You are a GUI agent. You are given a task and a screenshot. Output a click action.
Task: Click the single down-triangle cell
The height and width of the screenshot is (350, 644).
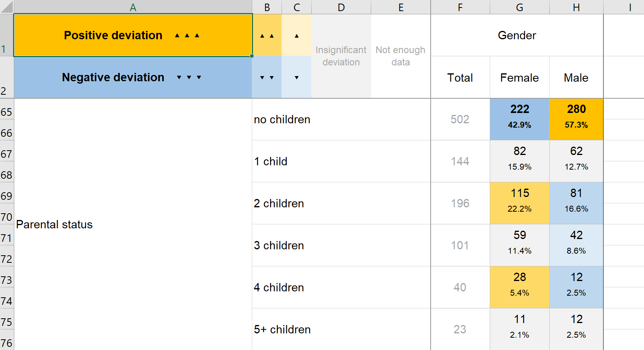coord(297,77)
